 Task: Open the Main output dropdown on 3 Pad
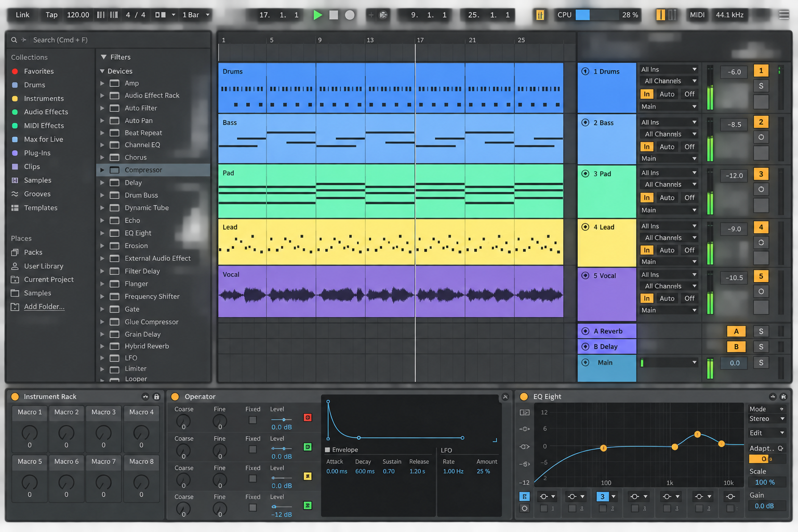click(669, 210)
